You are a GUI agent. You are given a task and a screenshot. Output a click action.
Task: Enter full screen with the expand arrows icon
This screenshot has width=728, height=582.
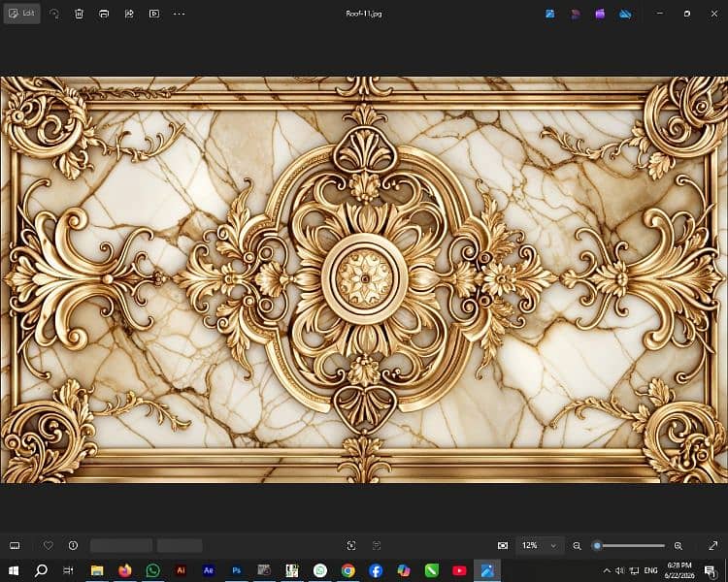(713, 546)
